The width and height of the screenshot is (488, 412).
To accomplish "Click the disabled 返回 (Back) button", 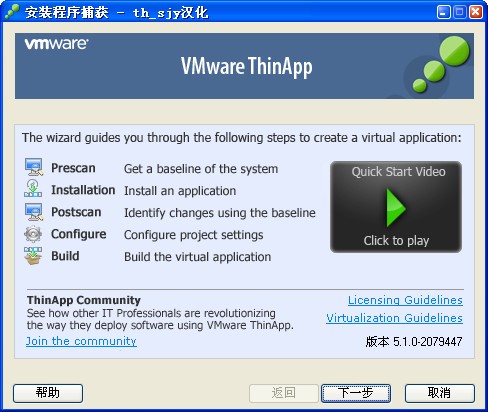I will point(284,393).
